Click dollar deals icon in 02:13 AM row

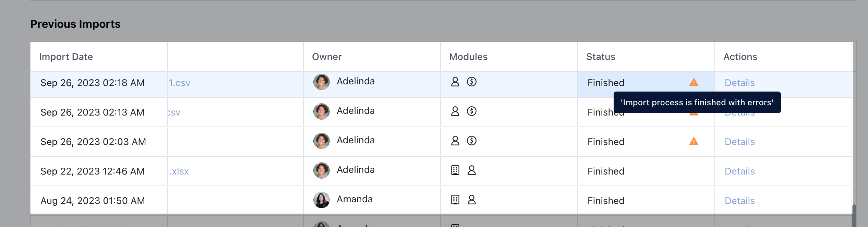click(x=472, y=111)
